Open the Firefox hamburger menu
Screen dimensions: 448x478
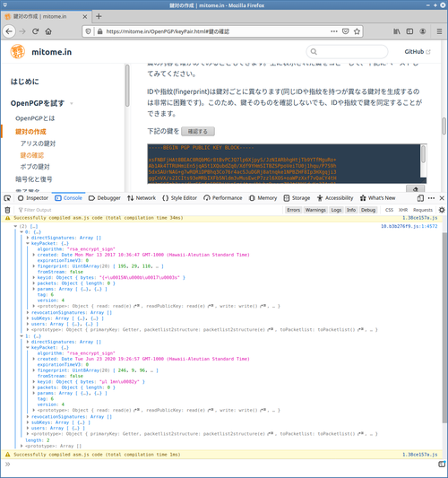click(439, 31)
